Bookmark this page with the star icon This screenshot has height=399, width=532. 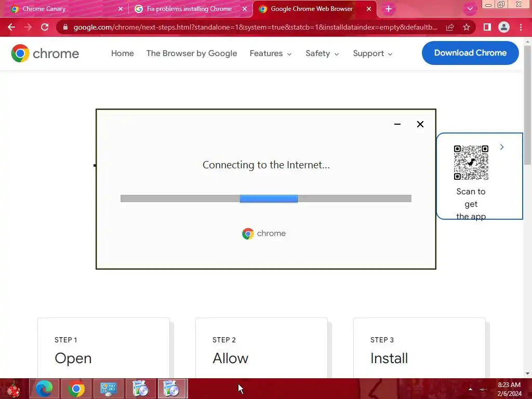tap(467, 27)
